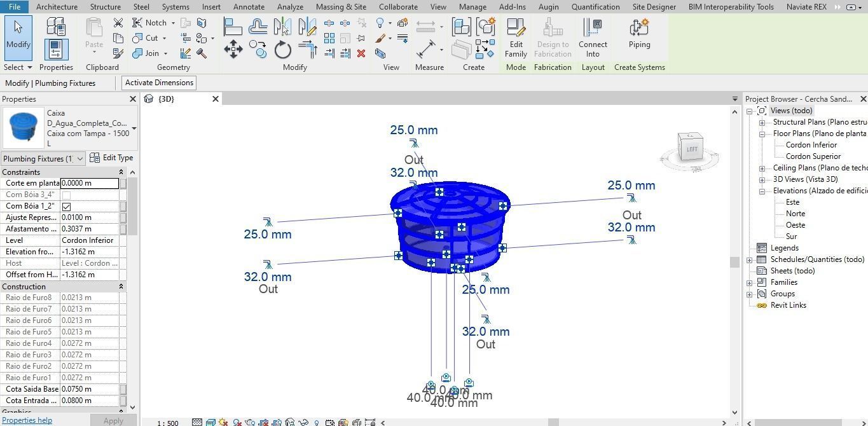
Task: Enable the Com Bóia 1_2" checkbox
Action: point(66,206)
